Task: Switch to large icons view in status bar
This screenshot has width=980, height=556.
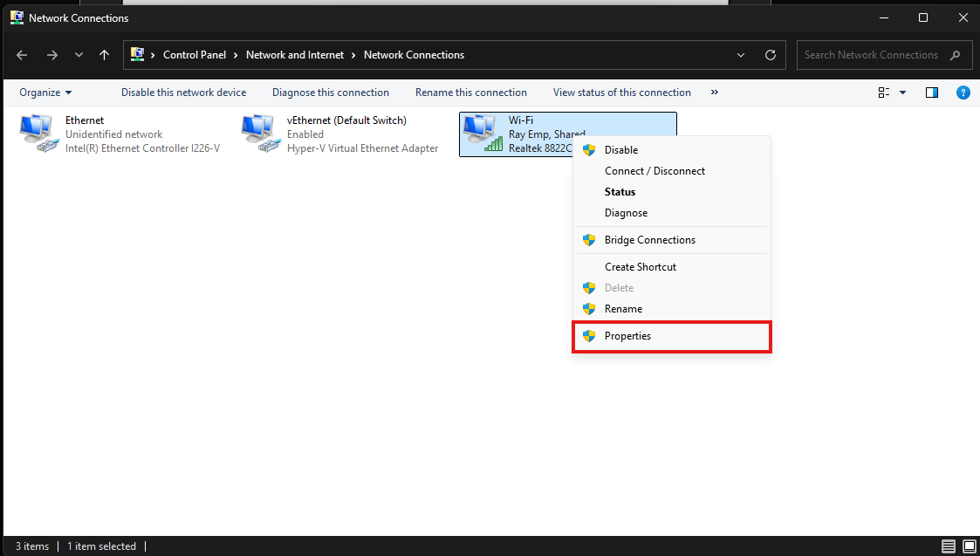Action: tap(968, 546)
